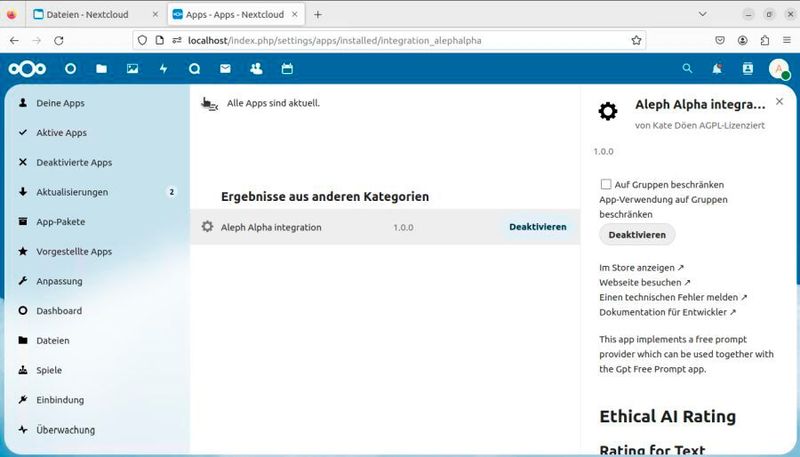Reload the page with browser refresh icon
The image size is (800, 457).
(x=59, y=40)
